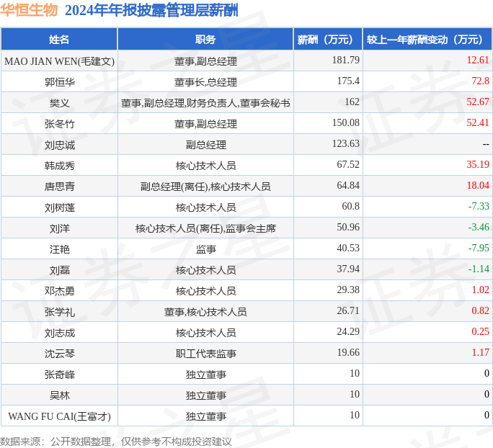Click change value 52.67
The height and width of the screenshot is (448, 493).
[478, 102]
